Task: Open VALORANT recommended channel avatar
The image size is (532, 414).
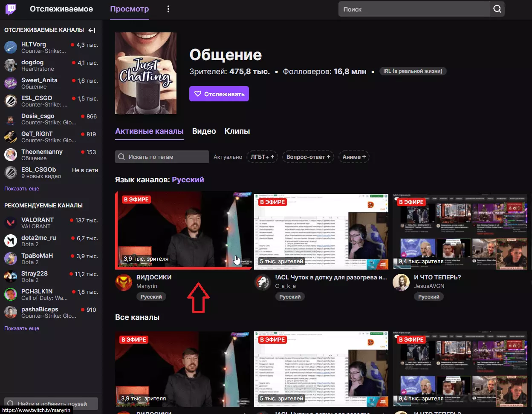Action: [11, 223]
